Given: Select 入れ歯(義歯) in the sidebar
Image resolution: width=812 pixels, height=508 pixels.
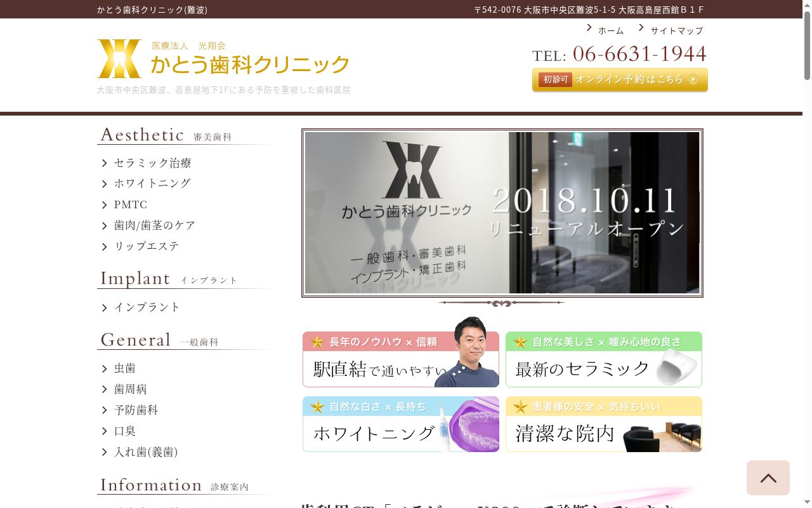Looking at the screenshot, I should pyautogui.click(x=146, y=452).
